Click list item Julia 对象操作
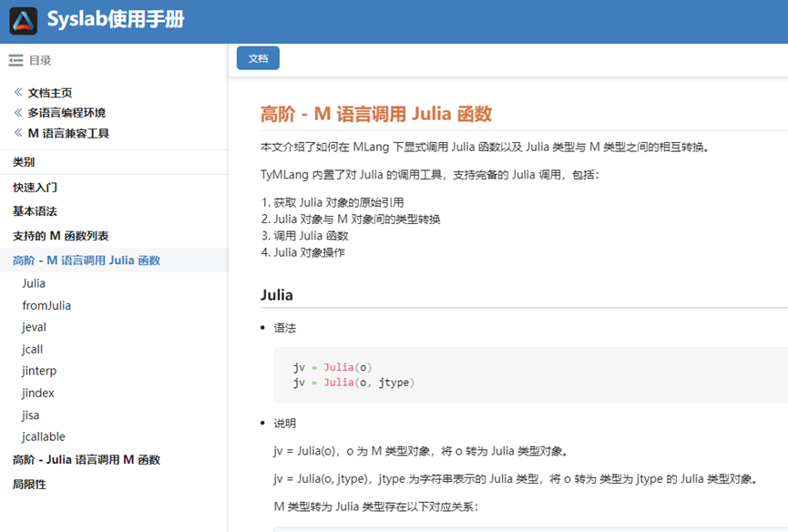Screen dimensions: 788x532 pos(309,252)
